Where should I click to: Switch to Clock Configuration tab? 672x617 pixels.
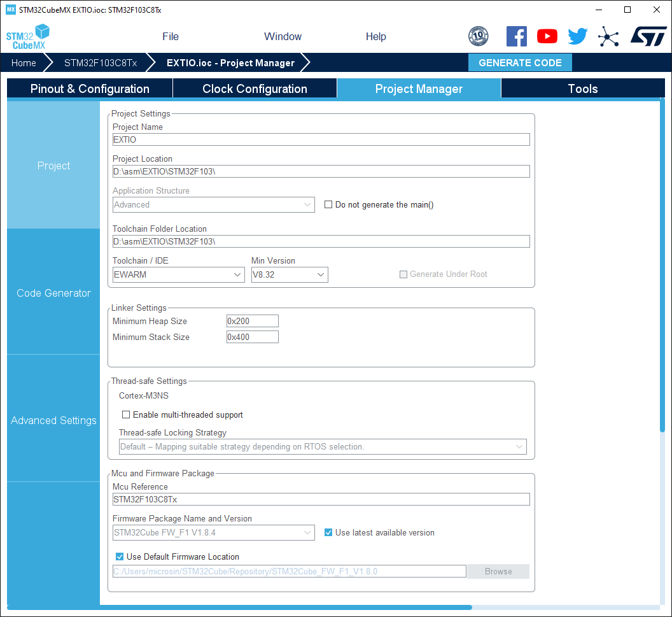tap(255, 89)
